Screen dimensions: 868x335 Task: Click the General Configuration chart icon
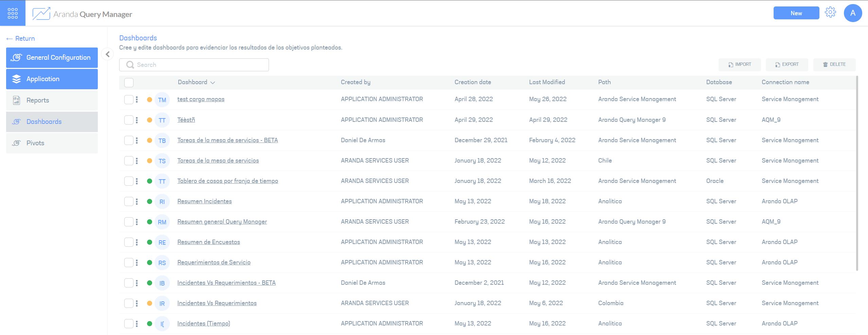coord(16,58)
